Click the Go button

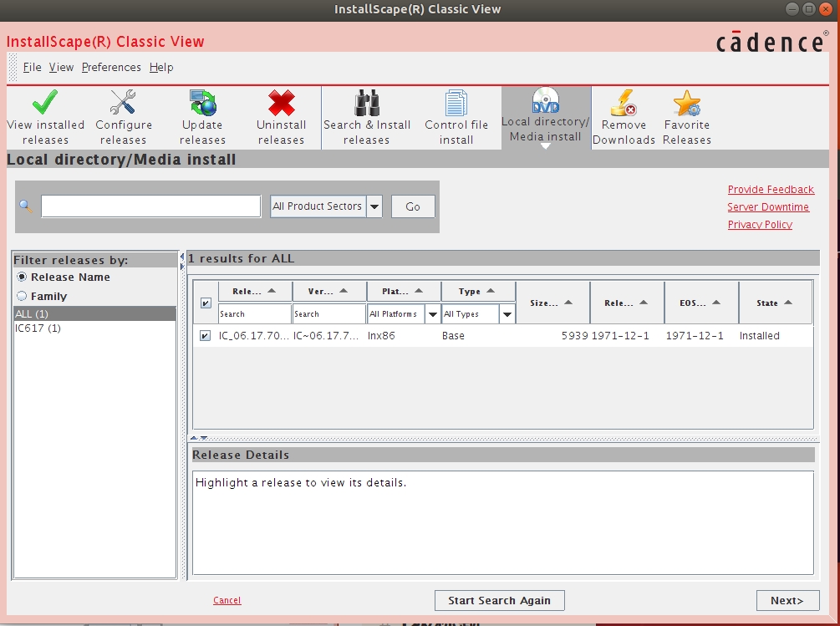point(413,206)
